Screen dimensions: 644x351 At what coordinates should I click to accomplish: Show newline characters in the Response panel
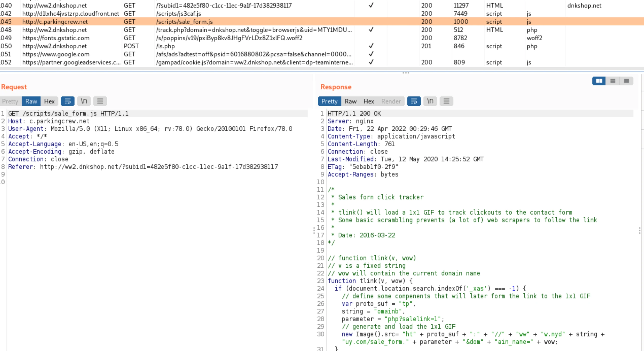(x=430, y=101)
